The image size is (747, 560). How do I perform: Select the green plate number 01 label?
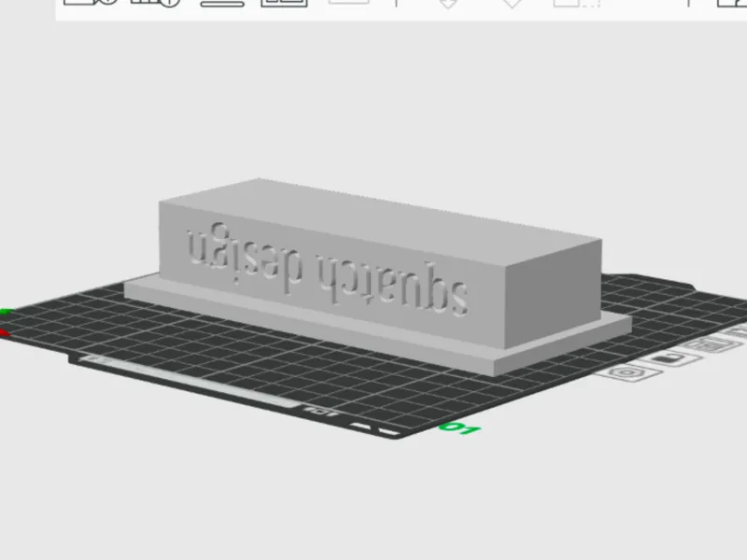[459, 428]
